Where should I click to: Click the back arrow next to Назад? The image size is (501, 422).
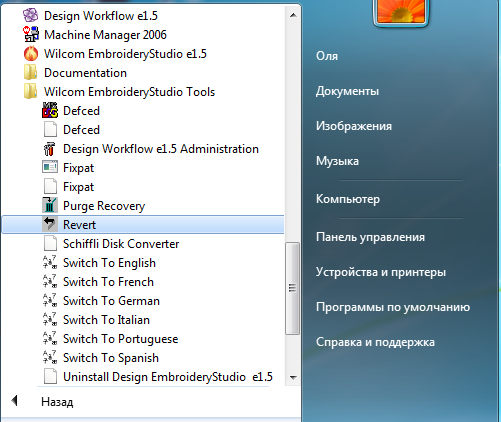point(14,401)
